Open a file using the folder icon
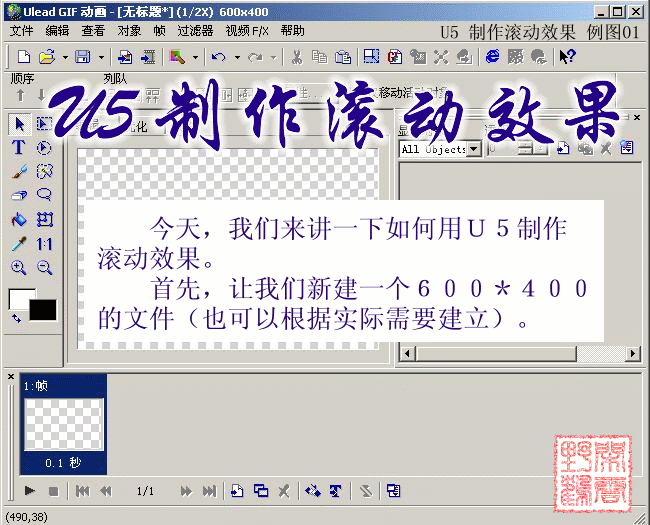 coord(47,56)
